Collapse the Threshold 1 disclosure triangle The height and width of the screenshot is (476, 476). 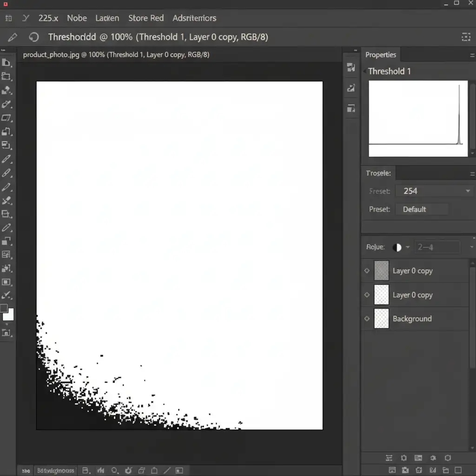click(364, 71)
